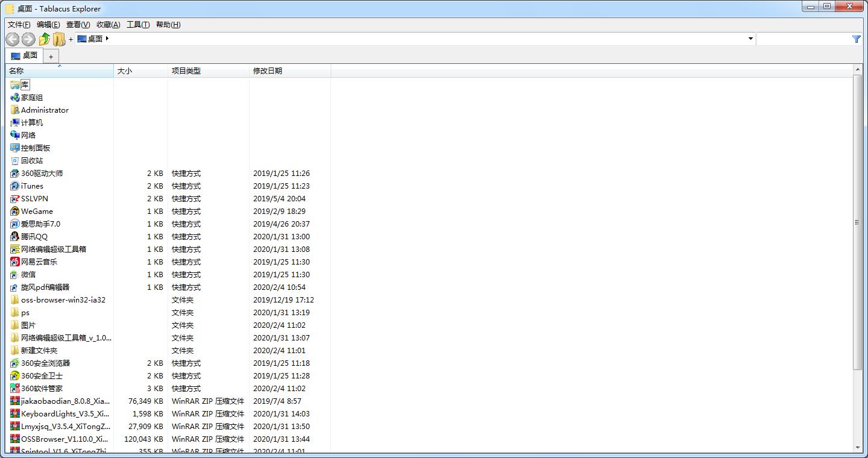Go back with the Back arrow
Viewport: 868px width, 458px height.
pyautogui.click(x=12, y=39)
